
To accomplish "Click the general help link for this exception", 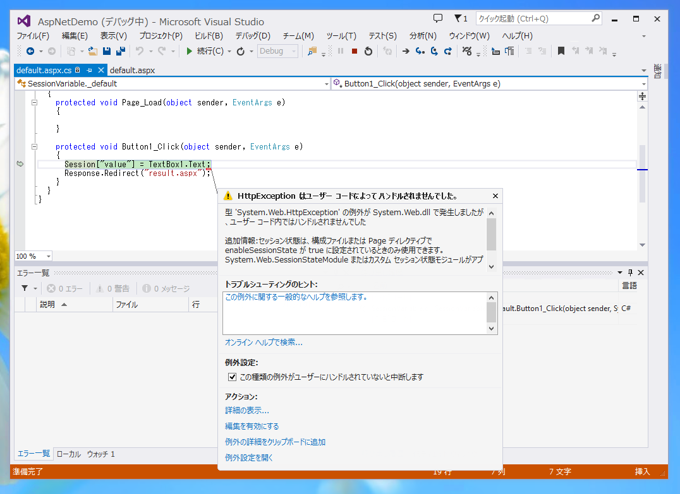I will coord(296,297).
